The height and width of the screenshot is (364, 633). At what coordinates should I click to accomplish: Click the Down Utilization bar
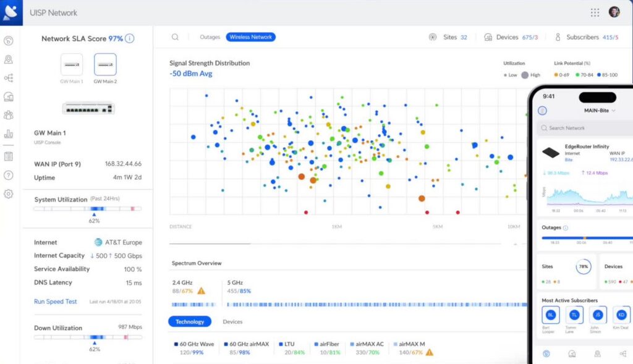(88, 337)
